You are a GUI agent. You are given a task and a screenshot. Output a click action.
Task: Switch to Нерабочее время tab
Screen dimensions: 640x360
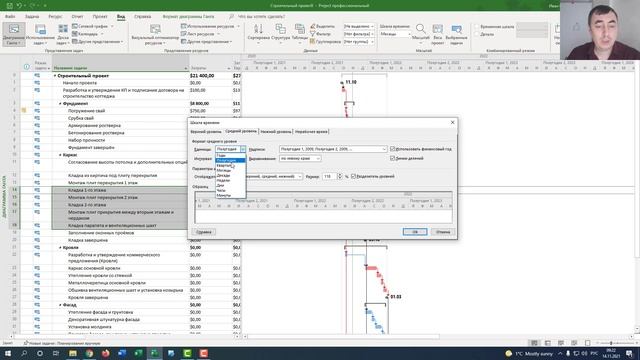point(311,132)
